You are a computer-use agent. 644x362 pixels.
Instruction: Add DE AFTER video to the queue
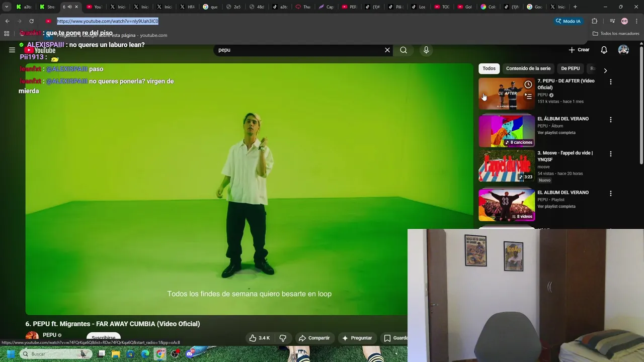coord(528,96)
